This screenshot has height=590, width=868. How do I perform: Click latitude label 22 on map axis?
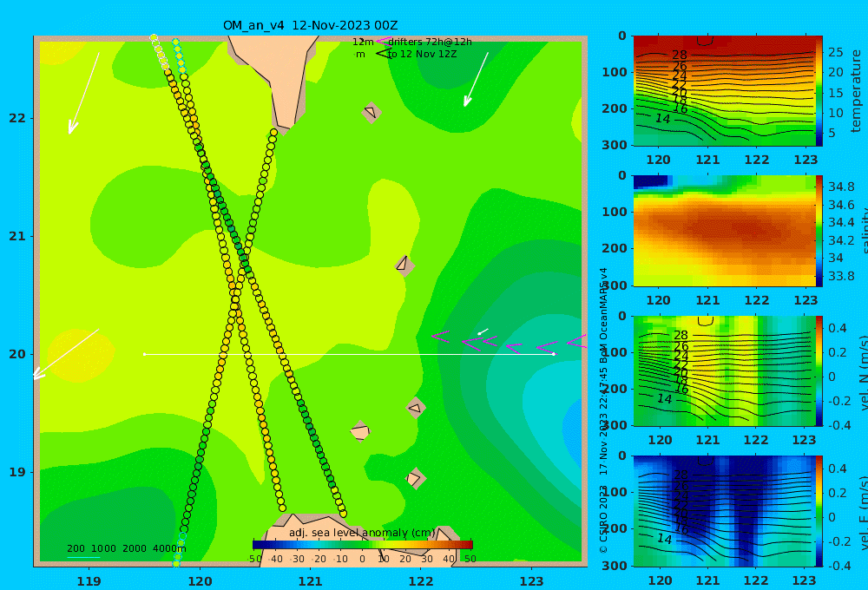(17, 118)
